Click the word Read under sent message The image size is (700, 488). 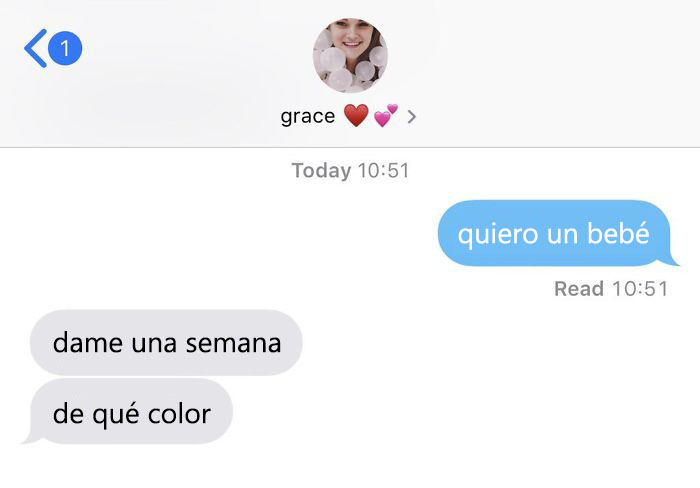tap(579, 288)
